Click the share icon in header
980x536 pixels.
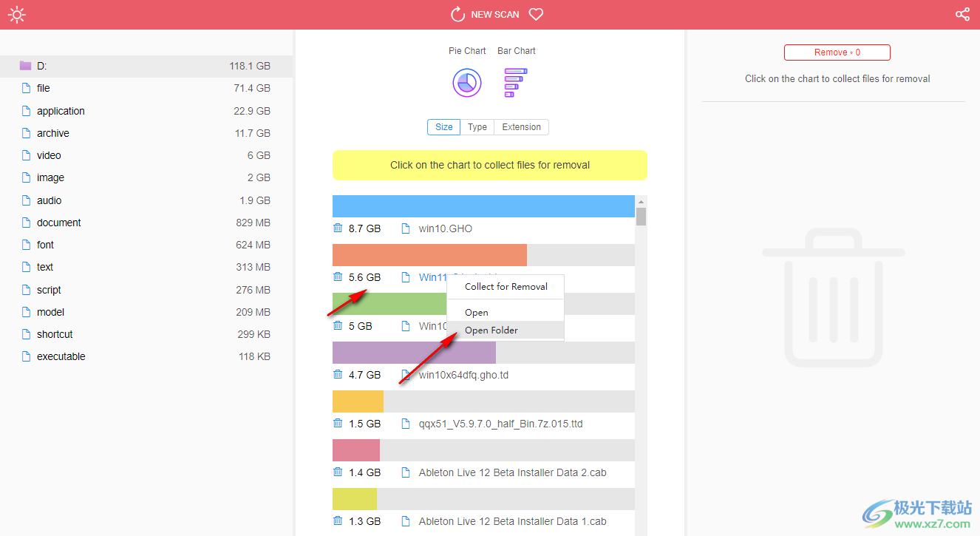pos(962,14)
